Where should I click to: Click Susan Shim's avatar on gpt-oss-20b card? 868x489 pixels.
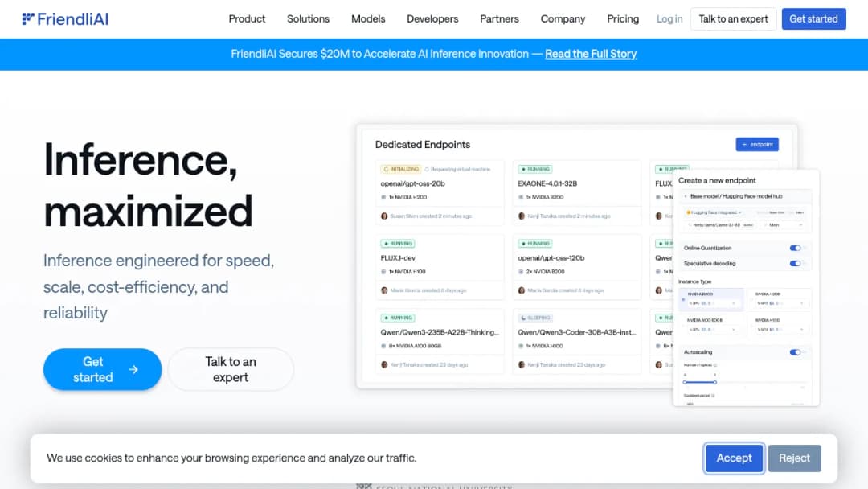[384, 216]
